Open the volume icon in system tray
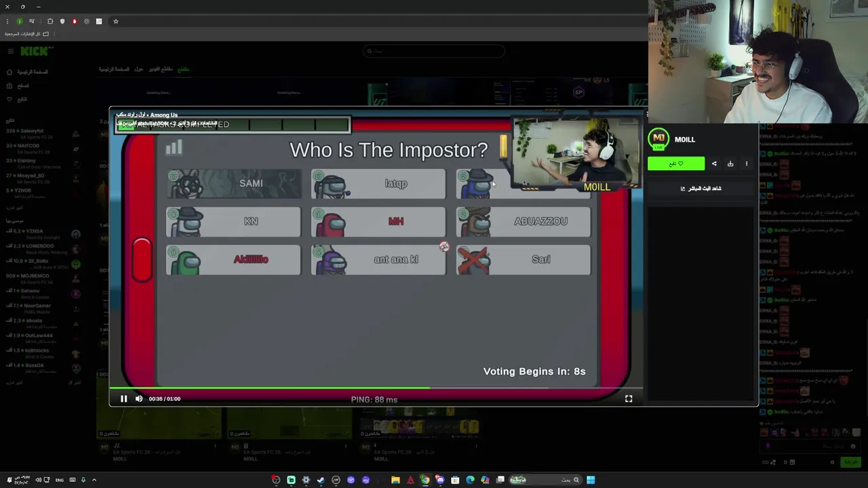 pyautogui.click(x=38, y=480)
